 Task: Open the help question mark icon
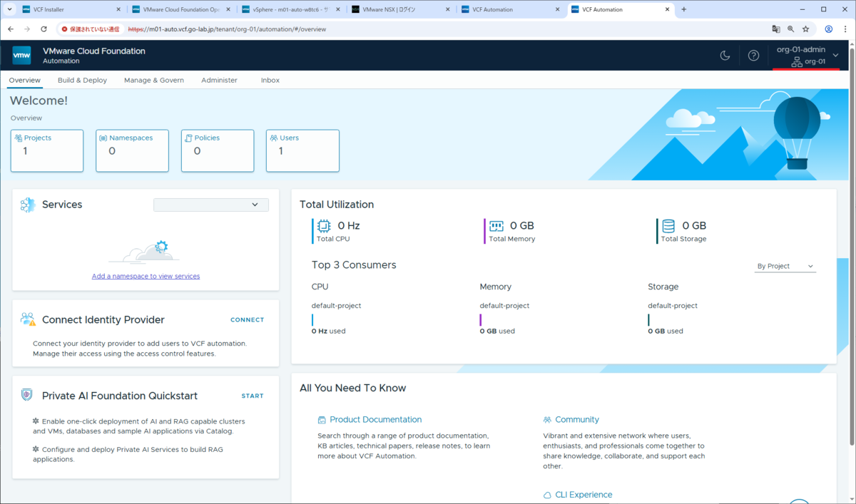[x=753, y=56]
